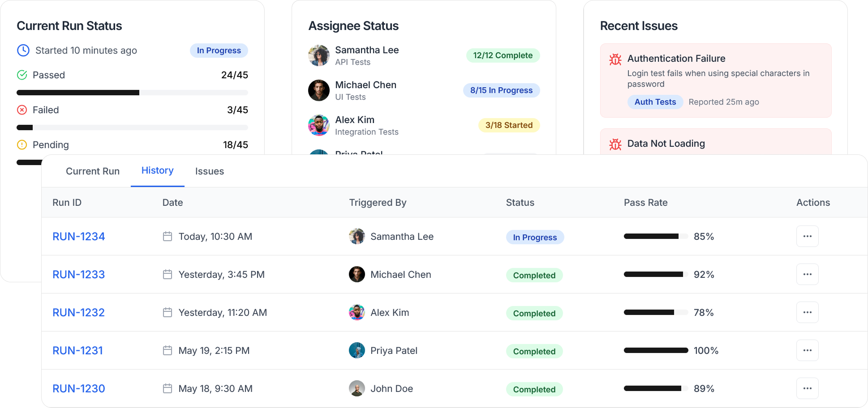Image resolution: width=868 pixels, height=408 pixels.
Task: Click the clock icon beside Started 10 minutes ago
Action: tap(23, 51)
